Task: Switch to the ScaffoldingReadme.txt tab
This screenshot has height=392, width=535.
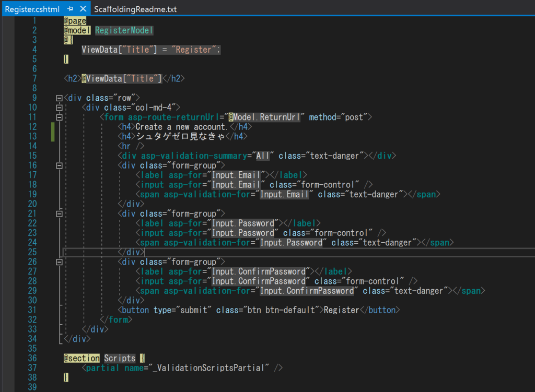Action: coord(135,9)
